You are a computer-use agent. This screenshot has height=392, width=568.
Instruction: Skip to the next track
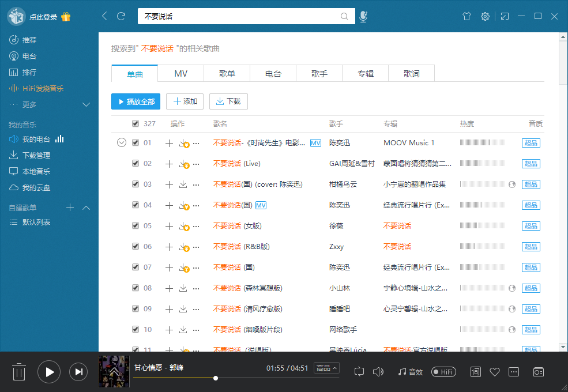tap(78, 372)
